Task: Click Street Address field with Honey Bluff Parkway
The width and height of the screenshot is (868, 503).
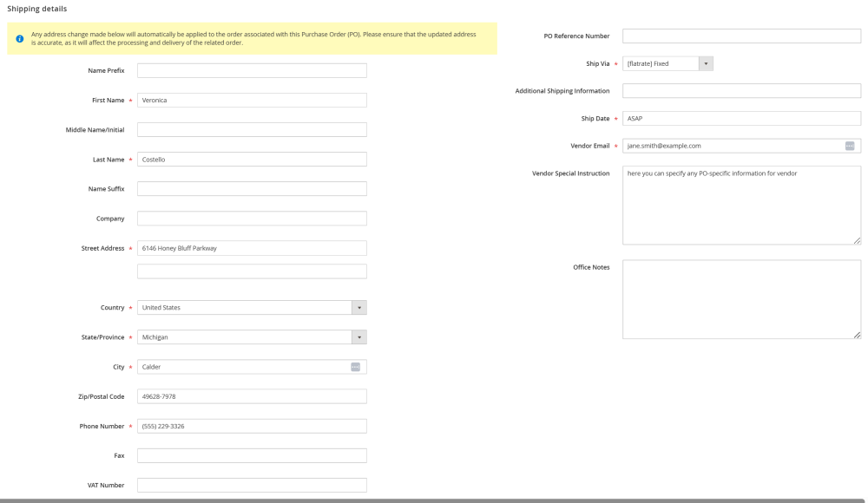Action: tap(252, 248)
